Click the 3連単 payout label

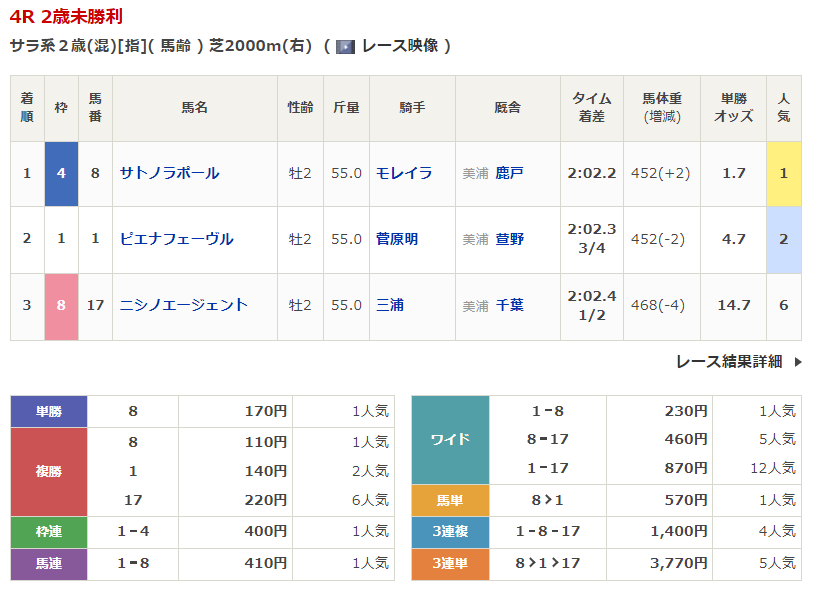click(x=450, y=564)
